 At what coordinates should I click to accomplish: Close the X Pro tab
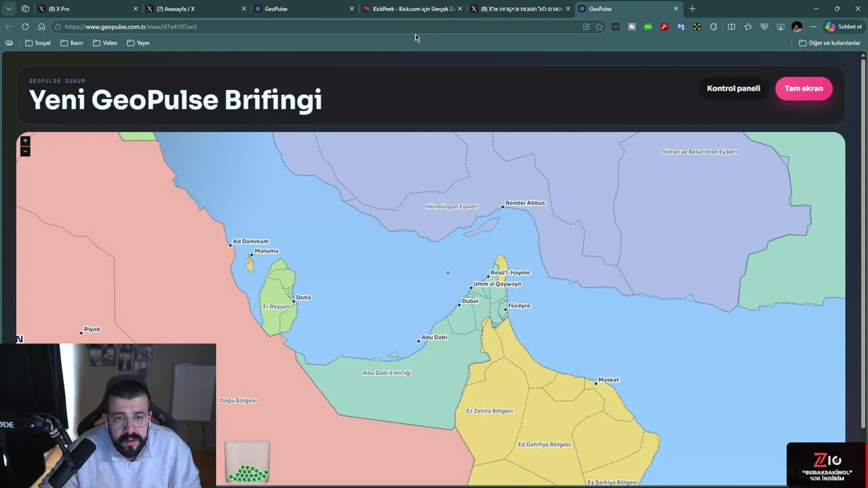pyautogui.click(x=136, y=9)
